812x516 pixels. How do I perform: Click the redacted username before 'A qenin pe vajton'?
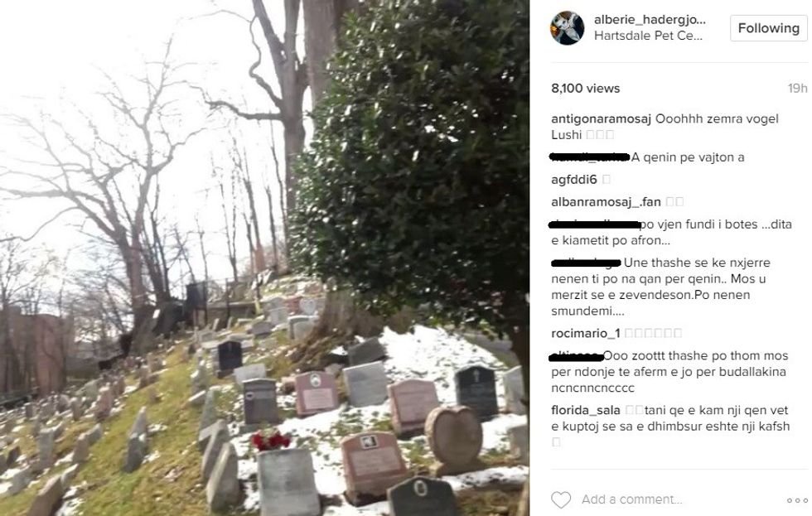point(589,157)
